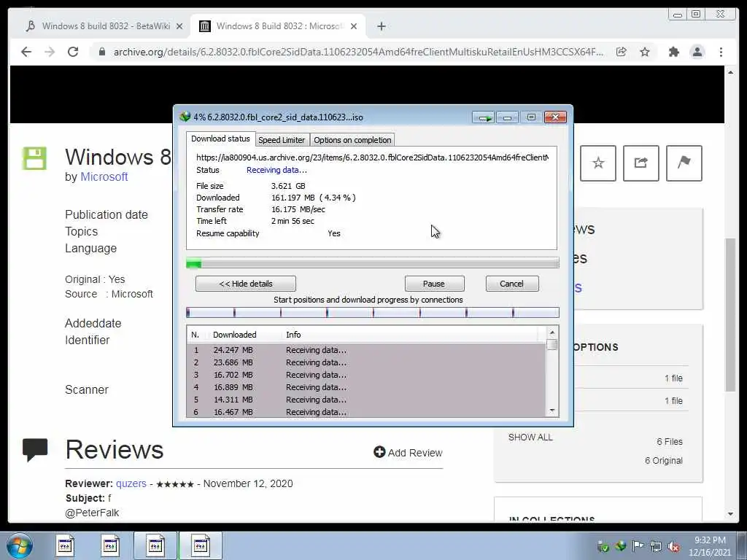Click the green arrow button in download title bar
The width and height of the screenshot is (747, 560).
pos(484,117)
